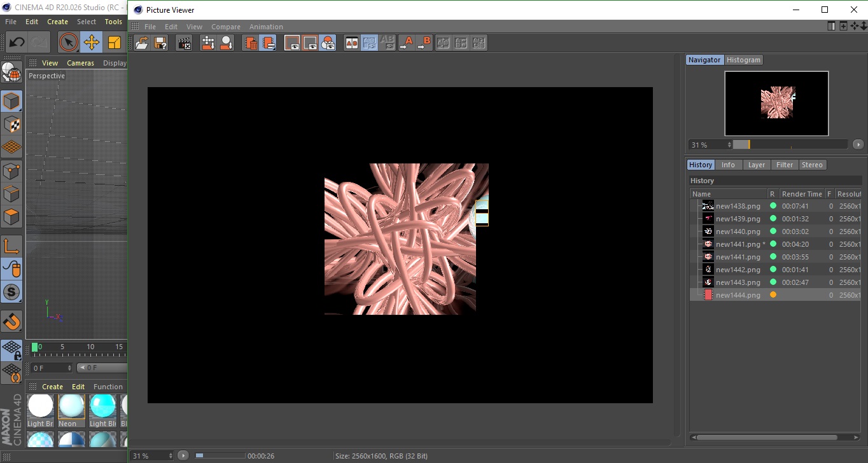The image size is (868, 463).
Task: Expand the status bar round arrow button
Action: (183, 455)
